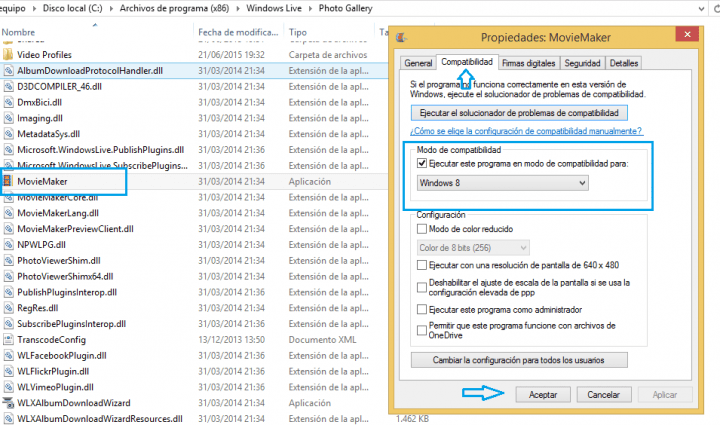This screenshot has height=425, width=720.
Task: Expand the breadcrumb arrow after Windows Live
Action: pyautogui.click(x=310, y=8)
